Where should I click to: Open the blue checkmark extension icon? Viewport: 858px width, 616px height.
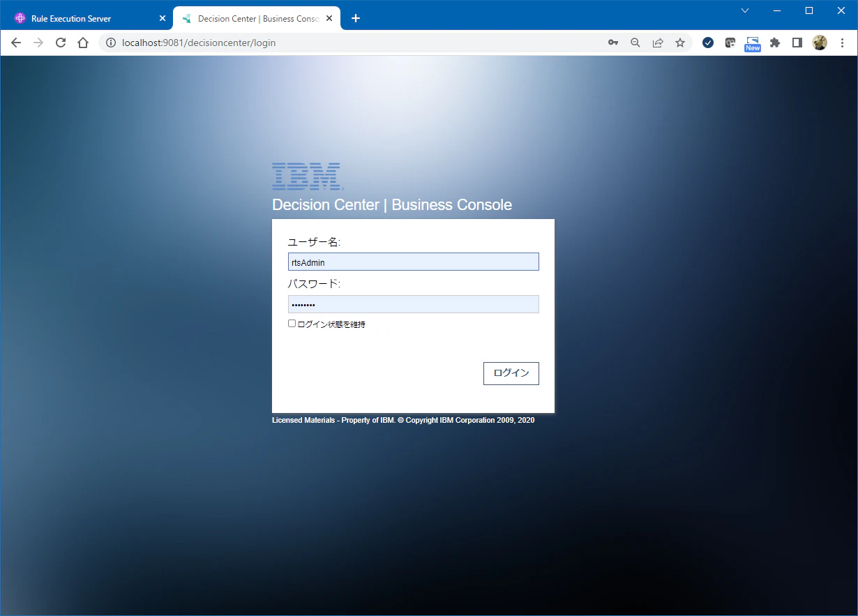[708, 43]
